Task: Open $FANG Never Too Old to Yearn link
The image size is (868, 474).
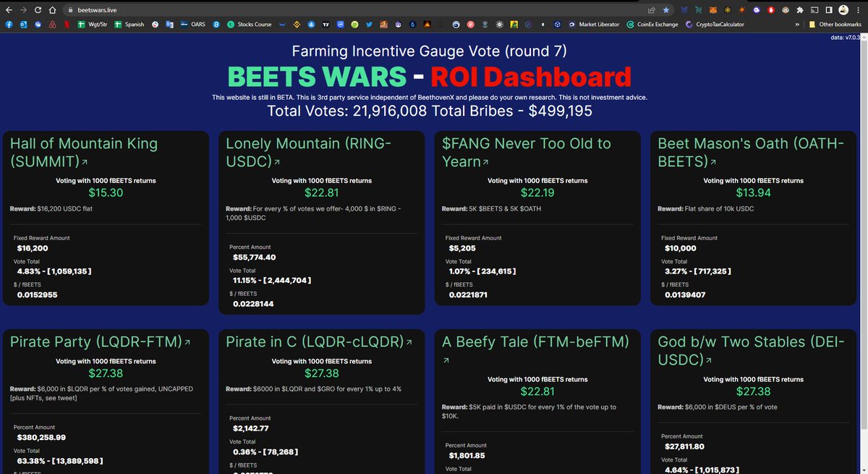Action: [x=527, y=152]
